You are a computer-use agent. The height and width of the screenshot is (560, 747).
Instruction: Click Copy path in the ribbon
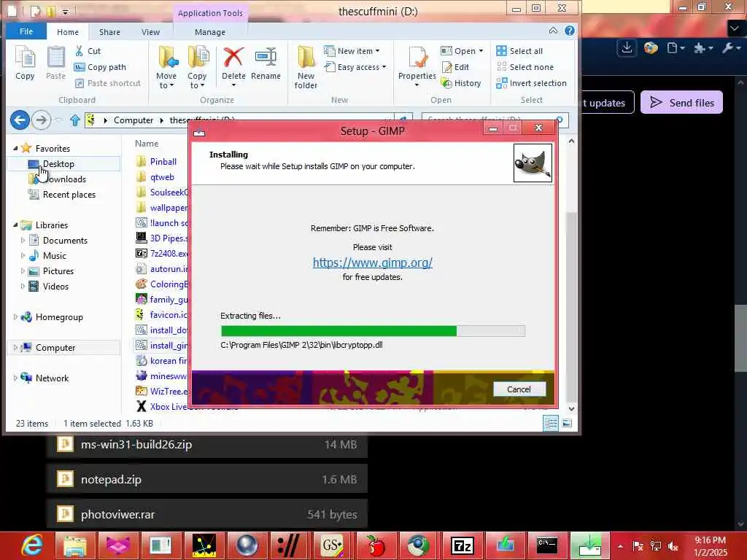click(x=100, y=67)
